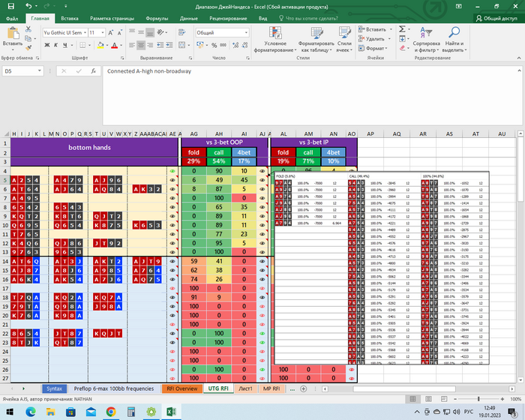Screen dimensions: 525x420
Task: Increase the cell indent
Action: pyautogui.click(x=169, y=45)
